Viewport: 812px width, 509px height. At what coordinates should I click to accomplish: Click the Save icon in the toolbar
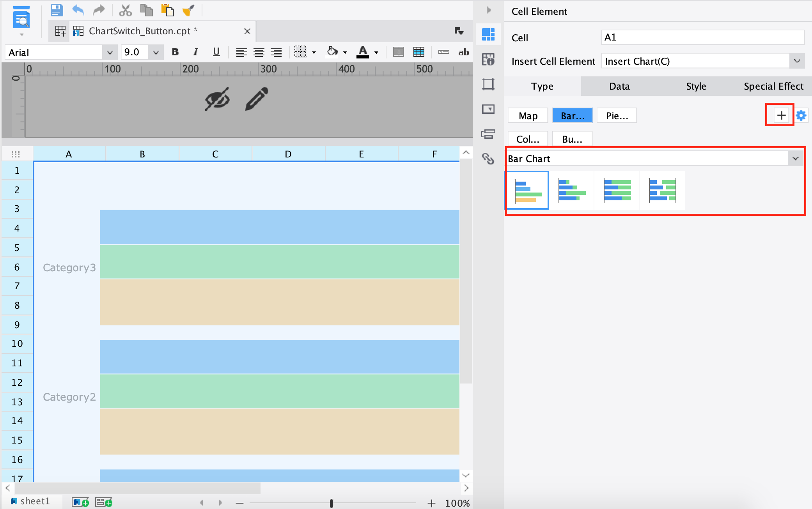click(57, 10)
